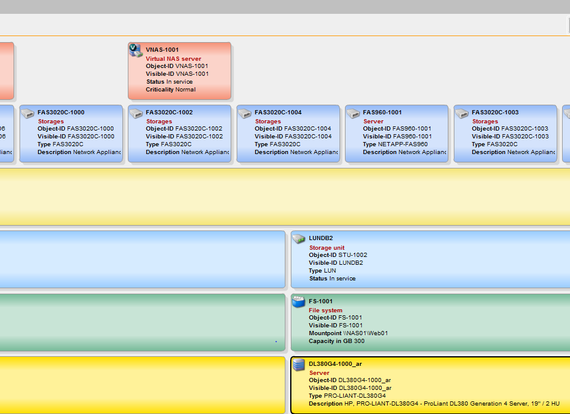
Task: Select the FAS3020C-1003 card title
Action: (x=495, y=112)
